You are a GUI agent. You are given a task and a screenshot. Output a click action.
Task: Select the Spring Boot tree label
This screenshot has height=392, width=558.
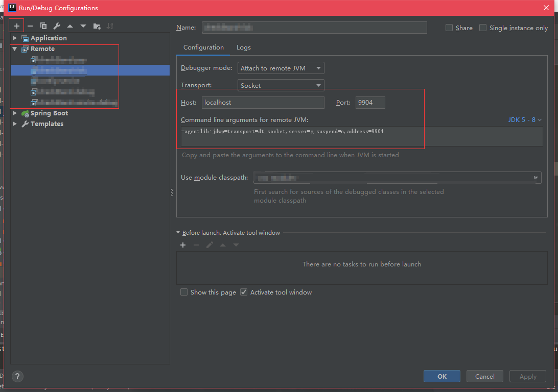pyautogui.click(x=49, y=113)
